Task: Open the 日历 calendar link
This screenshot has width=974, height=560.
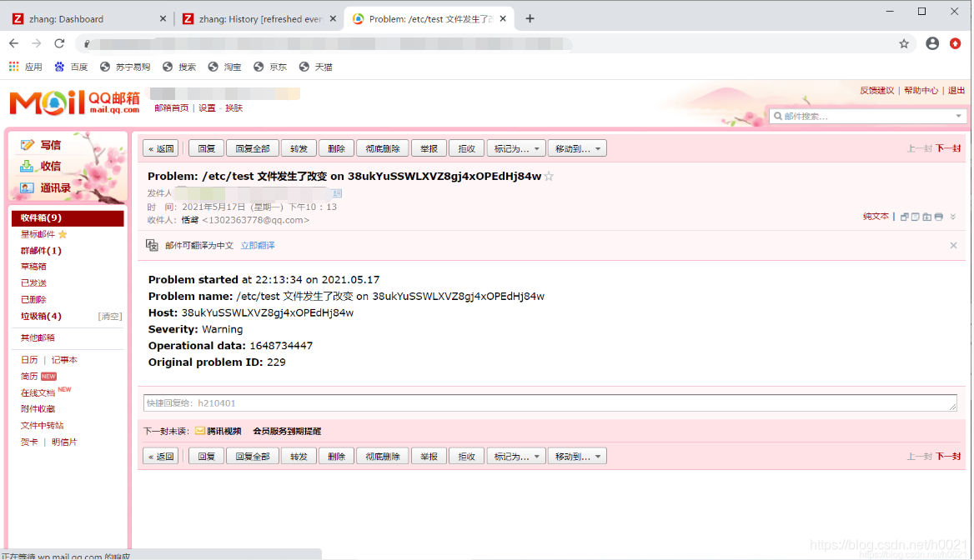Action: (x=29, y=360)
